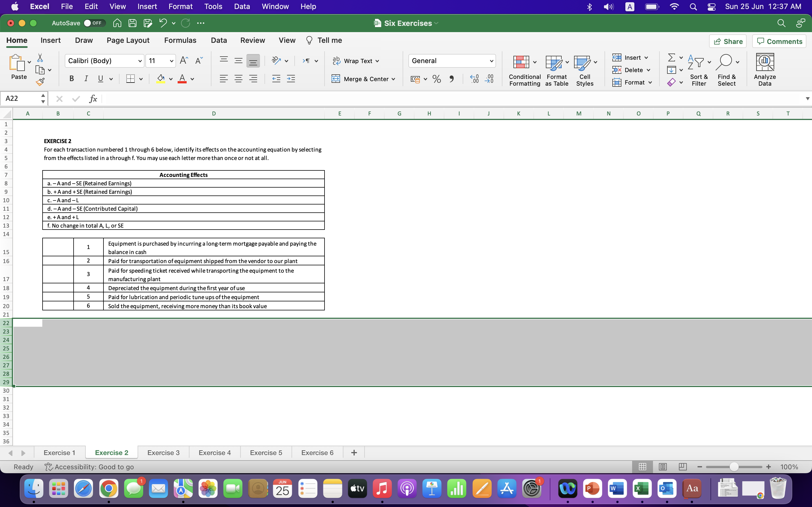Screen dimensions: 812x507
Task: Toggle Wrap Text for selection
Action: pyautogui.click(x=356, y=61)
